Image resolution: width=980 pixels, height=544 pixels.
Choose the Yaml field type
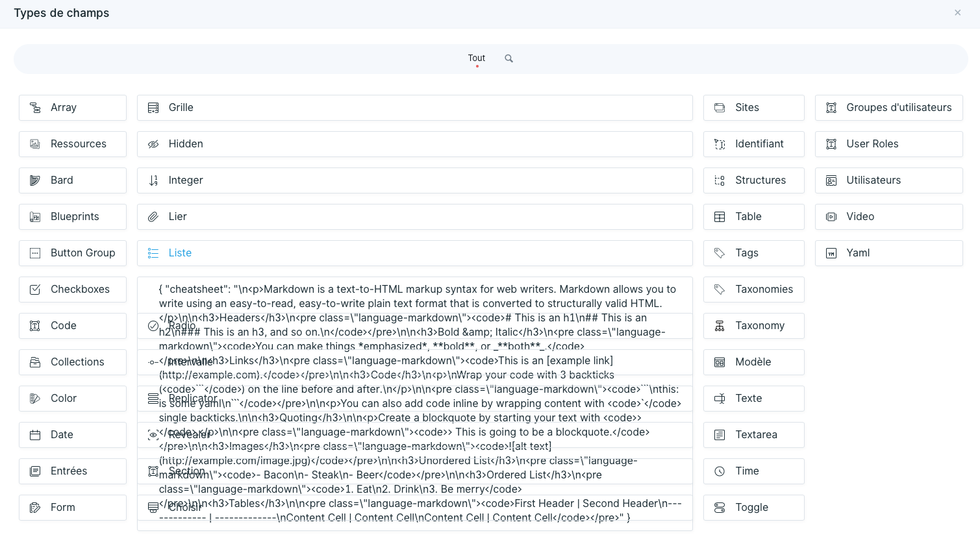click(x=889, y=253)
